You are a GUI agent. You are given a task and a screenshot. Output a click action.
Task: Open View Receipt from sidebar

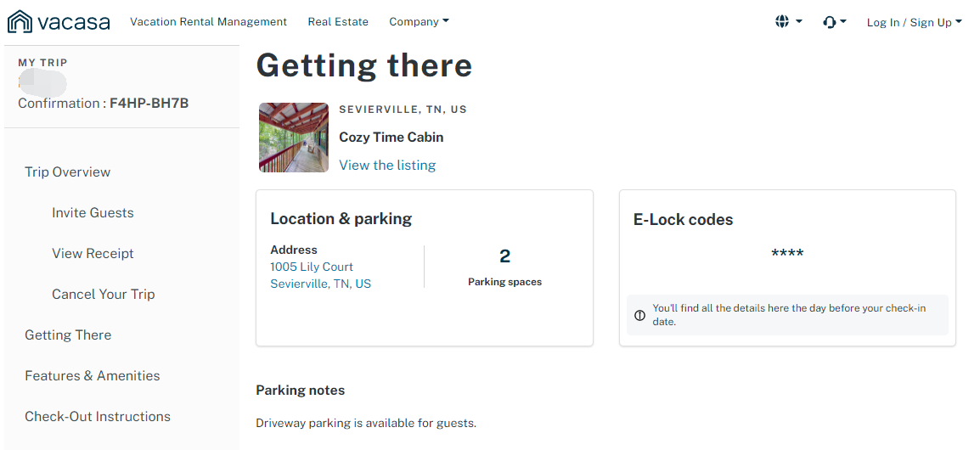pyautogui.click(x=93, y=254)
